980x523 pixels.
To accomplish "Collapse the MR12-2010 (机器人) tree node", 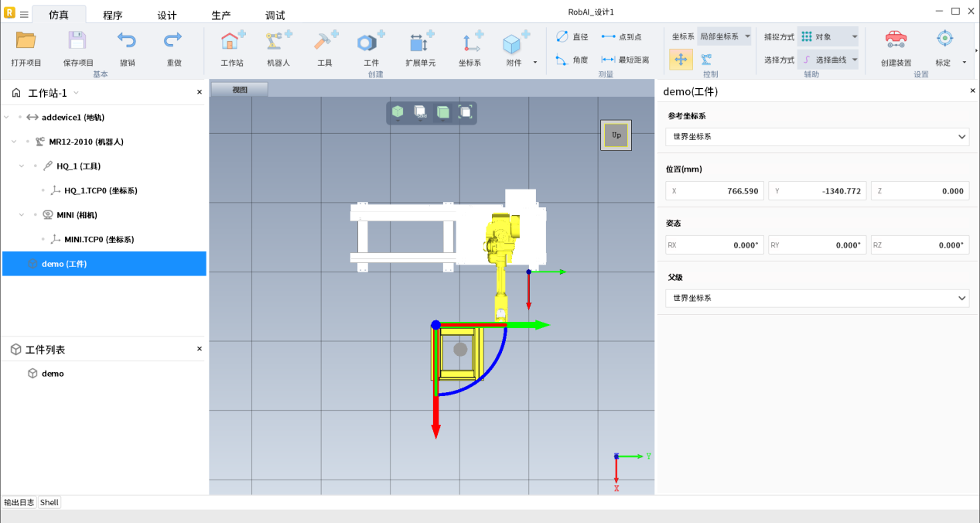I will coord(15,142).
